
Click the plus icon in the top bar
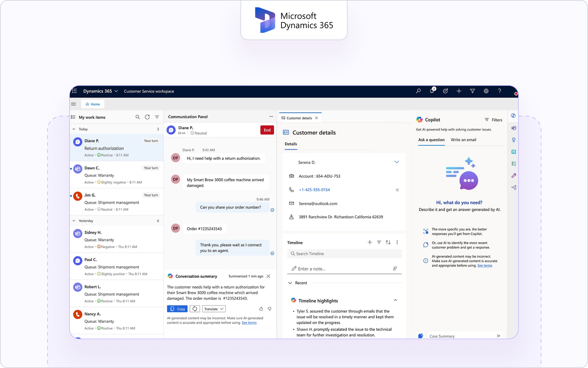pyautogui.click(x=459, y=91)
